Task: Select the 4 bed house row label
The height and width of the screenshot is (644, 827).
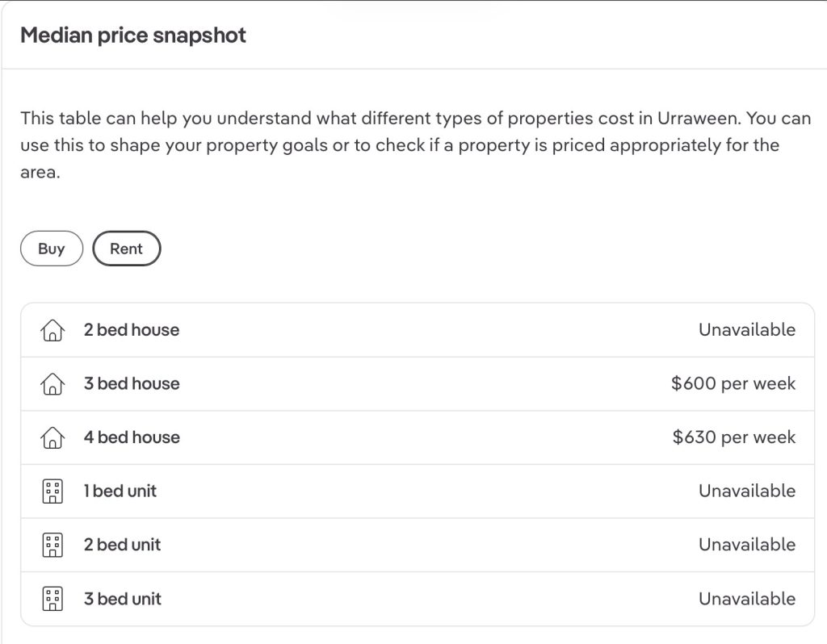Action: 132,437
